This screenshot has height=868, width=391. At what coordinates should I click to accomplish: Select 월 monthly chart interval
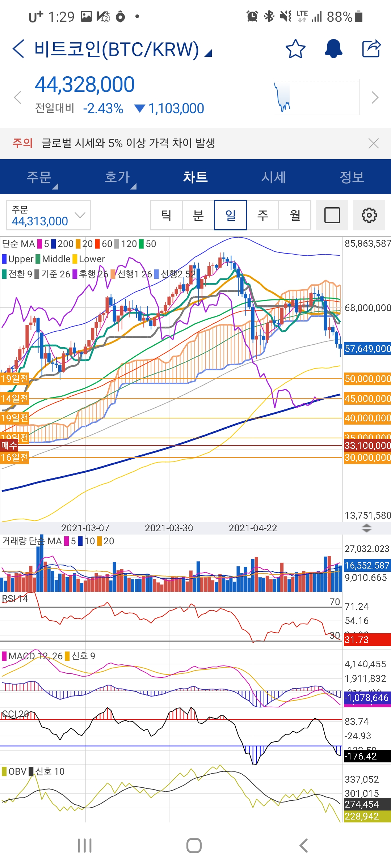[295, 215]
